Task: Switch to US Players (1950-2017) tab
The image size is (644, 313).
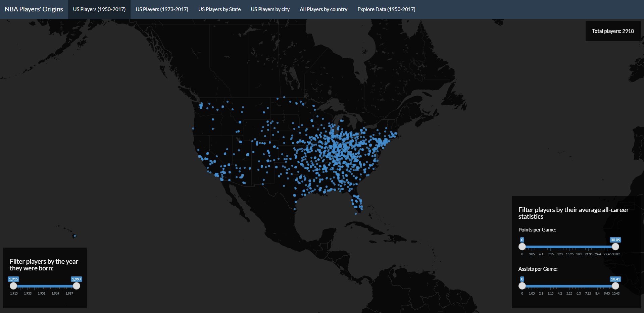Action: coord(99,9)
